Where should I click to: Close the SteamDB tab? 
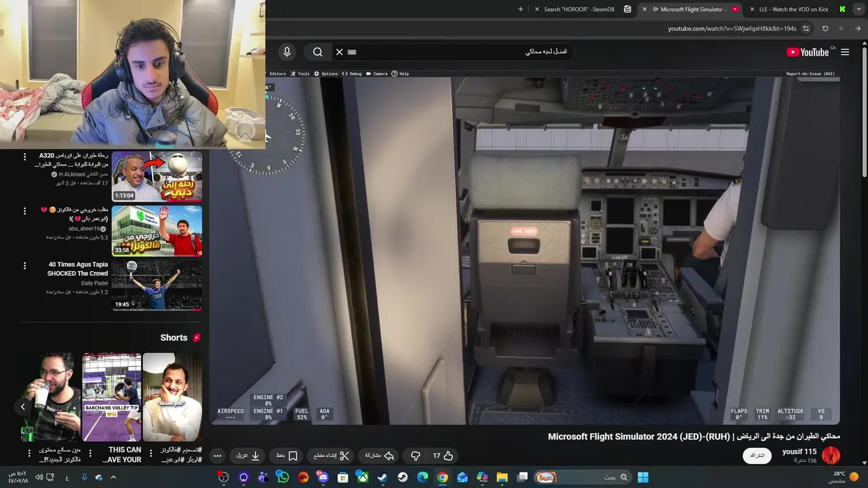[x=537, y=9]
